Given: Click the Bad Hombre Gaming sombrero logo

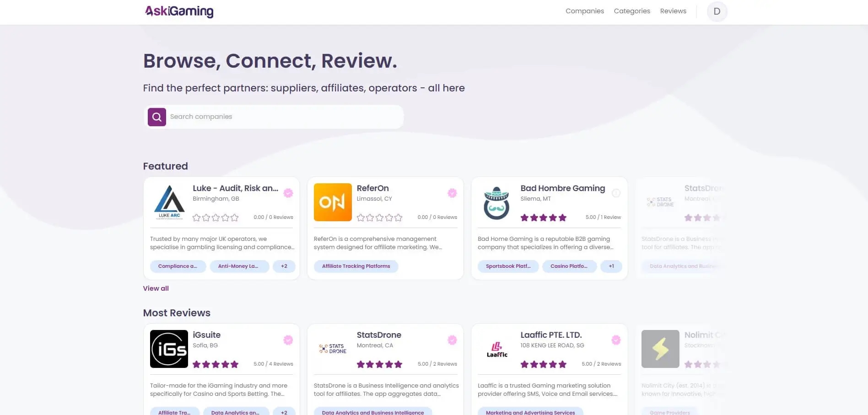Looking at the screenshot, I should point(496,202).
